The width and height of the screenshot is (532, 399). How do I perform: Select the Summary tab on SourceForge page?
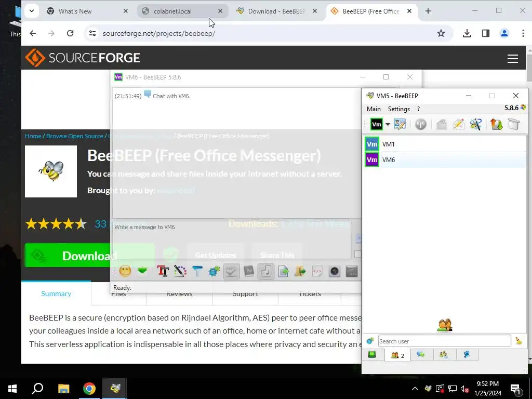[56, 294]
